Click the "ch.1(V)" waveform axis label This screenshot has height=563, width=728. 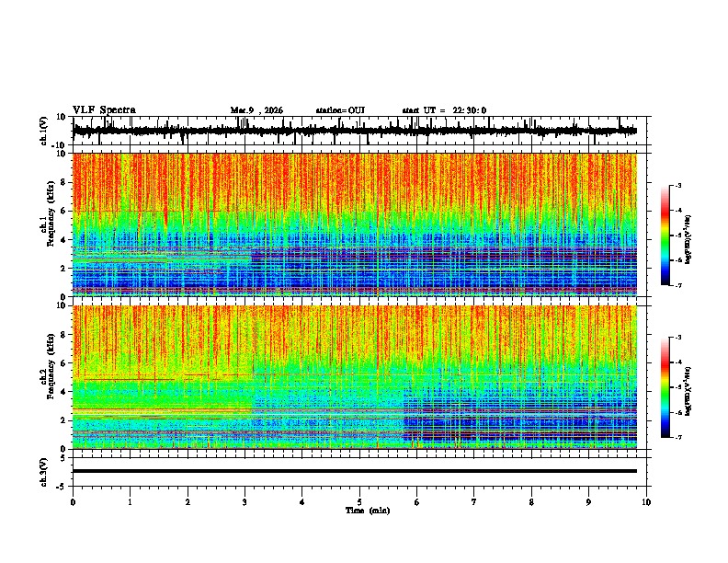(x=44, y=131)
